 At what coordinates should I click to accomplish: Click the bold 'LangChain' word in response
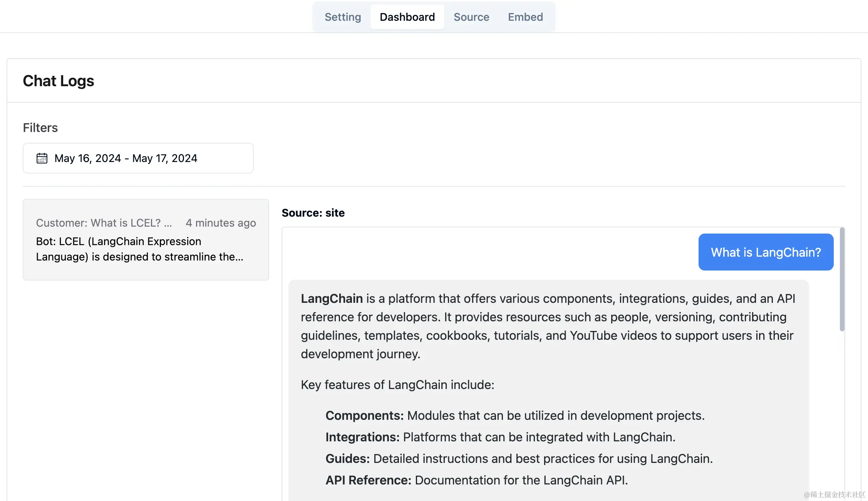point(332,299)
